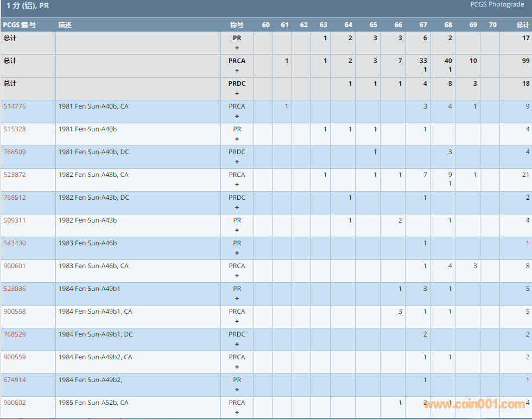The height and width of the screenshot is (419, 532).
Task: Expand plus under PRCA total row
Action: 237,71
